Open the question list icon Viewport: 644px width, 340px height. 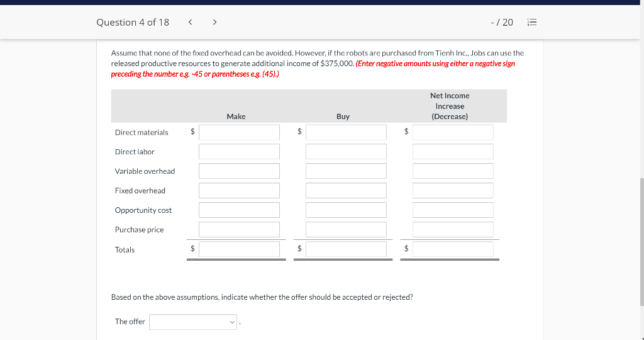click(x=531, y=22)
